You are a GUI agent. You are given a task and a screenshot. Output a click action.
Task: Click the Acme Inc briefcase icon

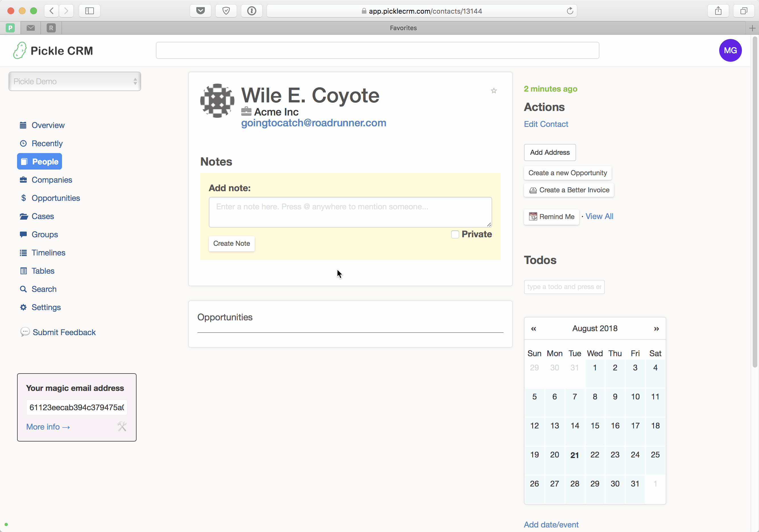click(x=246, y=112)
